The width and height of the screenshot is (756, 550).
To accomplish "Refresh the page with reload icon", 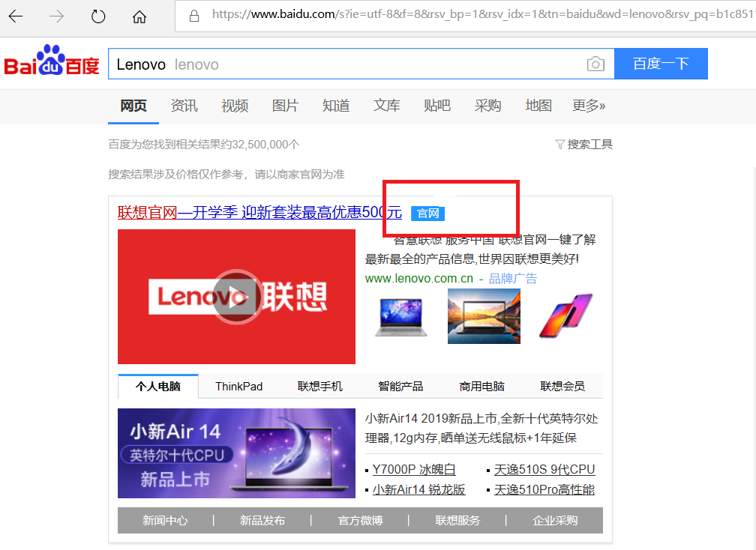I will click(98, 16).
